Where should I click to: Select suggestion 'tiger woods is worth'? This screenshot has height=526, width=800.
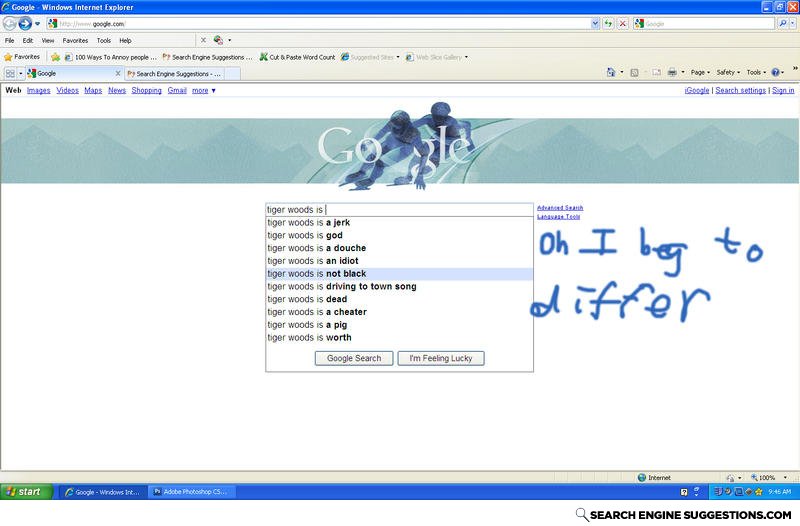tap(399, 337)
